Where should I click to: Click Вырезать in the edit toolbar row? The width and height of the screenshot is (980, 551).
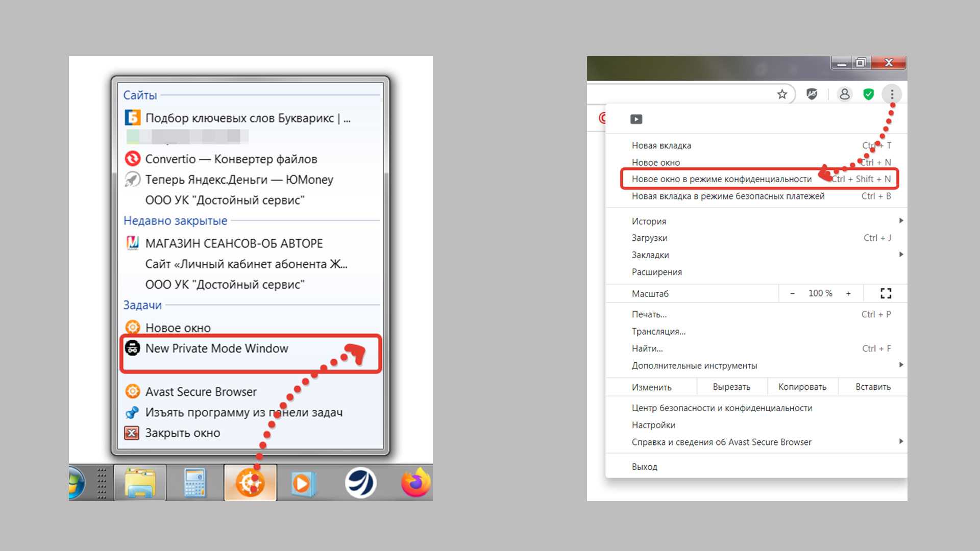[x=731, y=386]
